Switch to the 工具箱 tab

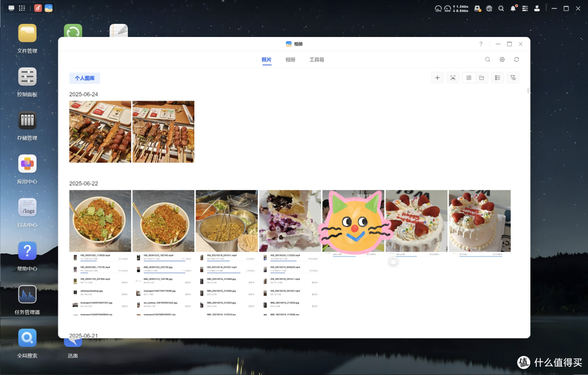click(x=316, y=60)
